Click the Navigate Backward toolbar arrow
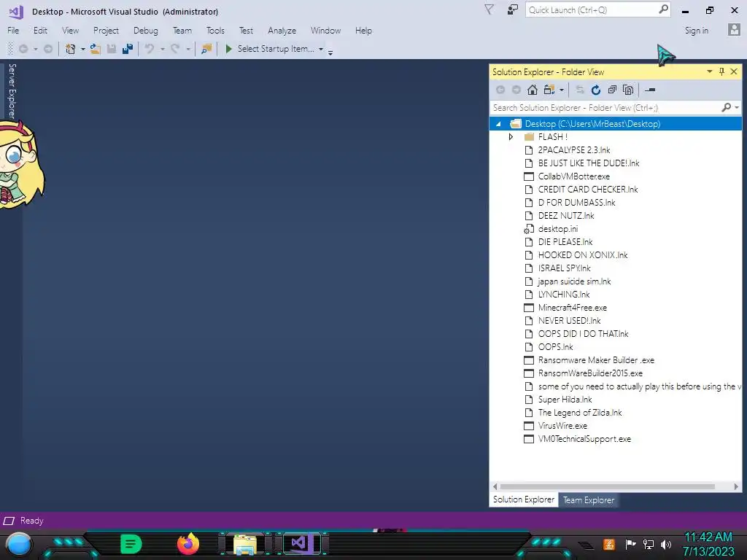Image resolution: width=747 pixels, height=560 pixels. (x=23, y=49)
